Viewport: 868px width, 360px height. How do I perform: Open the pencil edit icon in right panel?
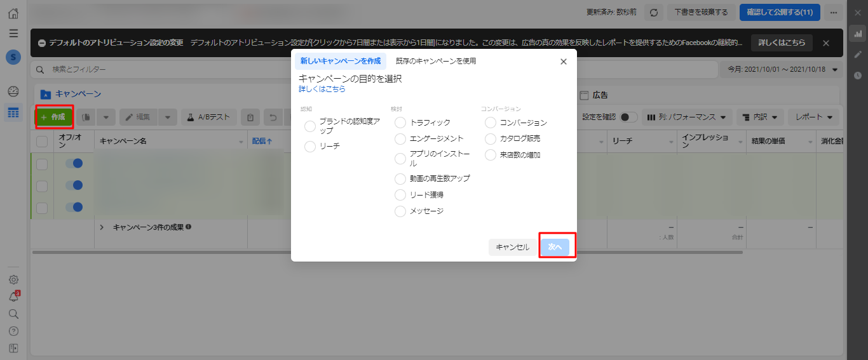click(x=858, y=55)
